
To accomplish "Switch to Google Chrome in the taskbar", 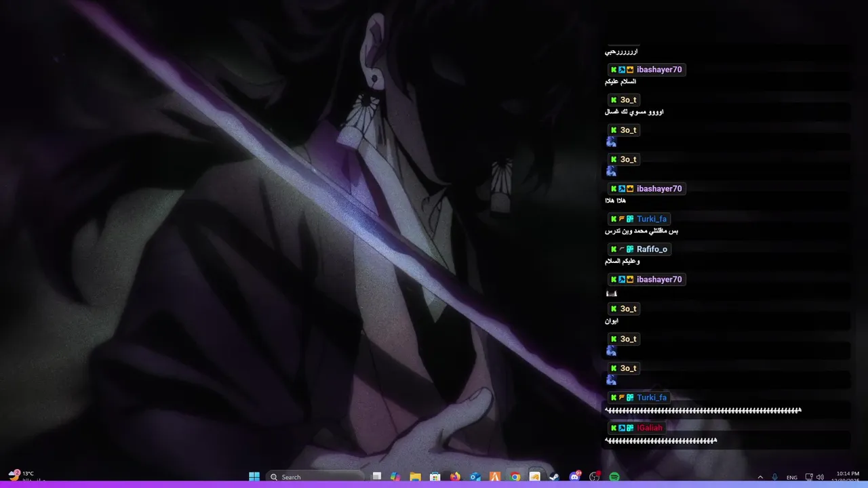I will (x=515, y=476).
